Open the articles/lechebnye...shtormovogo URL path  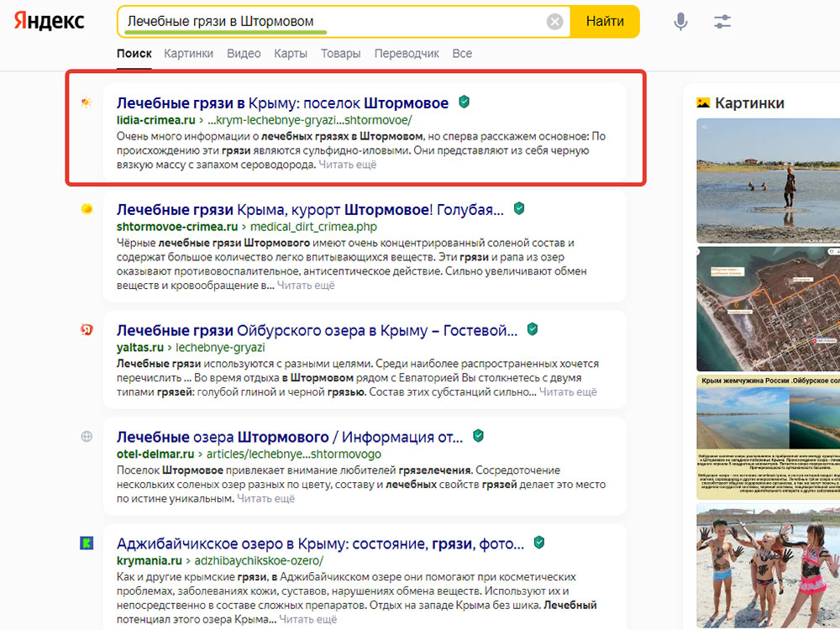[x=293, y=454]
